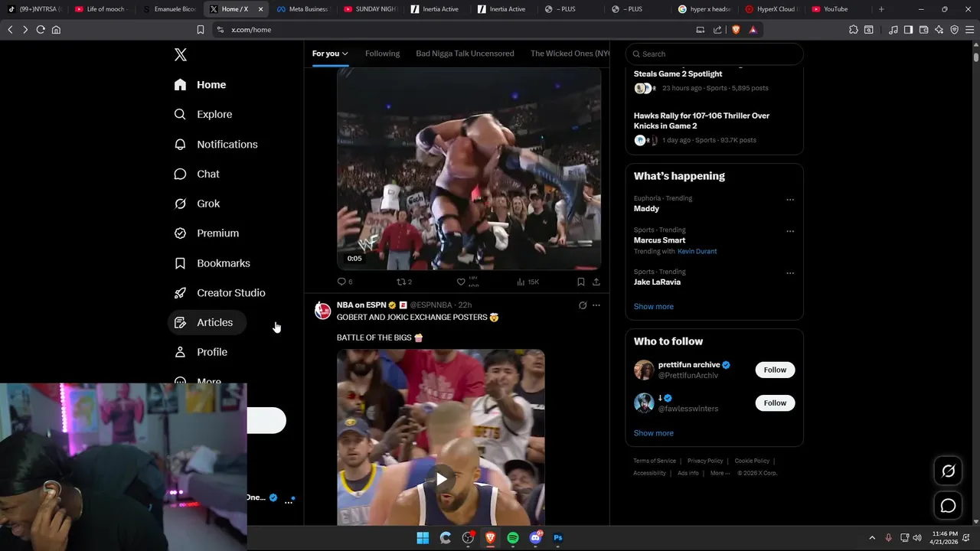Viewport: 980px width, 551px height.
Task: Open Privacy Policy footer link
Action: (705, 461)
